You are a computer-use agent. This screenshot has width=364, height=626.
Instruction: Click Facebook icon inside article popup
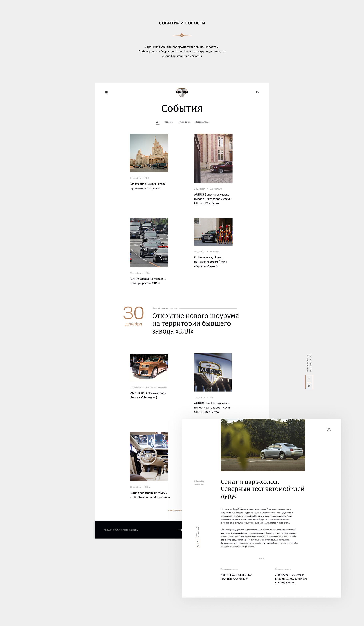tap(198, 542)
